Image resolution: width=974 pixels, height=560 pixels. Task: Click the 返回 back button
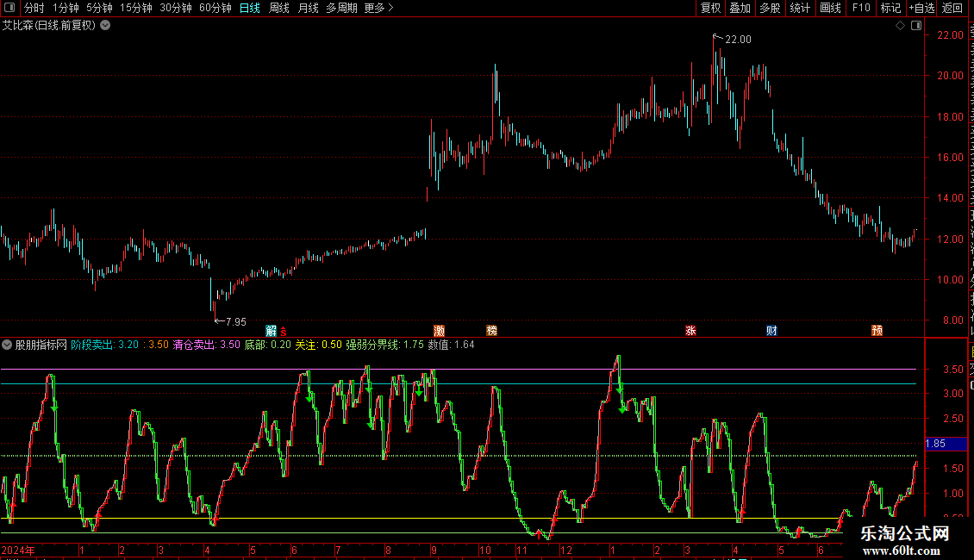point(952,8)
